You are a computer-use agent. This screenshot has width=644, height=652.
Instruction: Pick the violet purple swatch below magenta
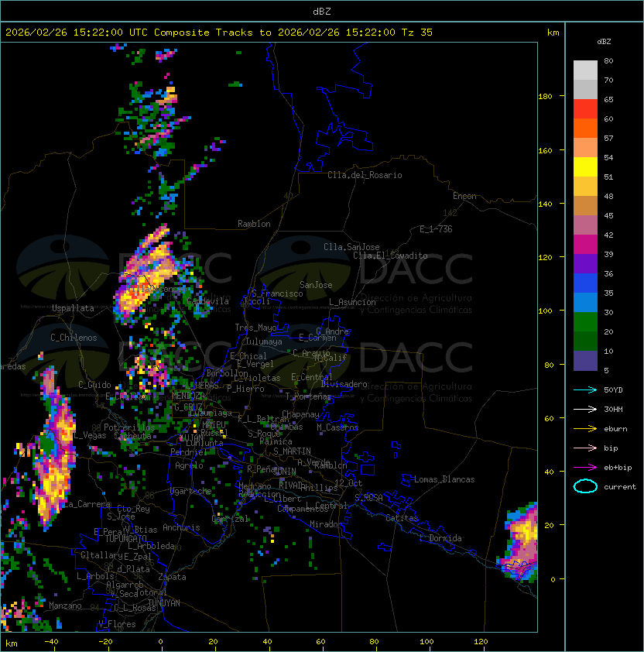[585, 263]
